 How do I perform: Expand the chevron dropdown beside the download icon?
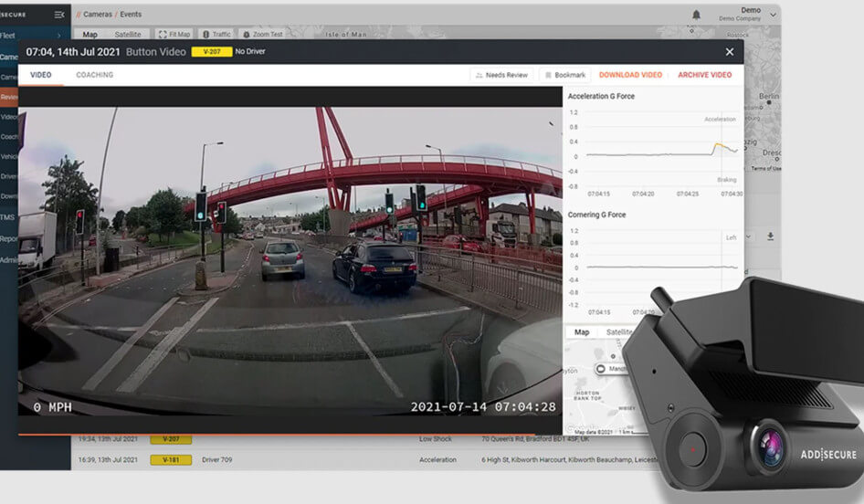tap(748, 236)
